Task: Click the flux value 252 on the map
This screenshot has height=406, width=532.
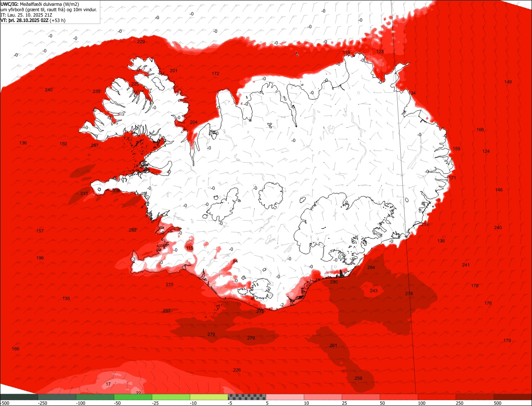Action: coord(133,230)
